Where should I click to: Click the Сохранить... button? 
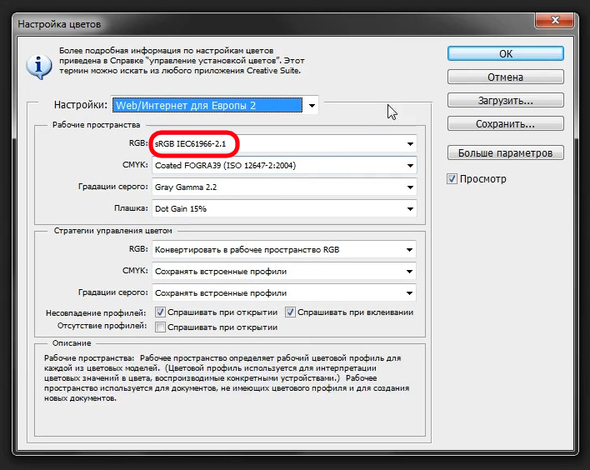(x=505, y=124)
